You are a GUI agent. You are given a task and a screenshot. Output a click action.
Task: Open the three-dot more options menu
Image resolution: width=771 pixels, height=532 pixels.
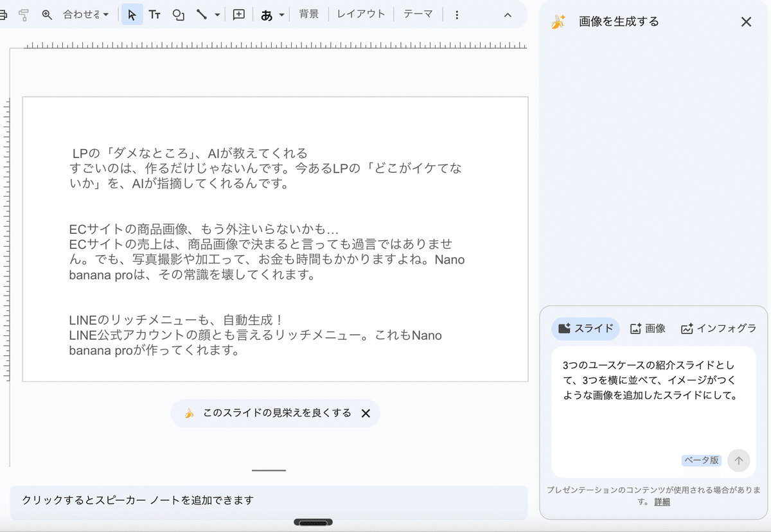pyautogui.click(x=457, y=14)
